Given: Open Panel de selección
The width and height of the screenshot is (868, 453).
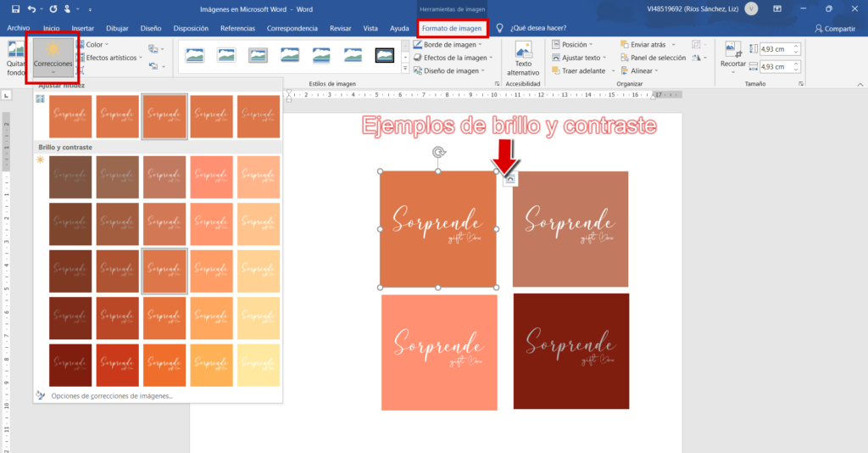Looking at the screenshot, I should tap(656, 58).
